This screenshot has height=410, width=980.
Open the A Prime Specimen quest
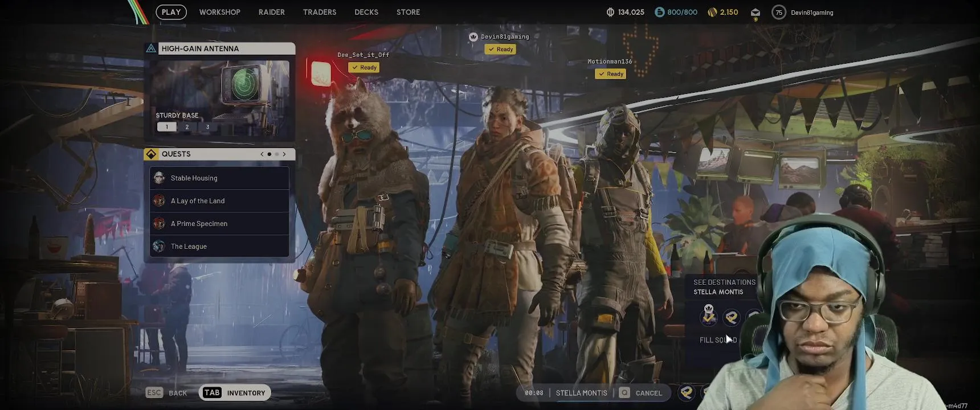coord(219,224)
